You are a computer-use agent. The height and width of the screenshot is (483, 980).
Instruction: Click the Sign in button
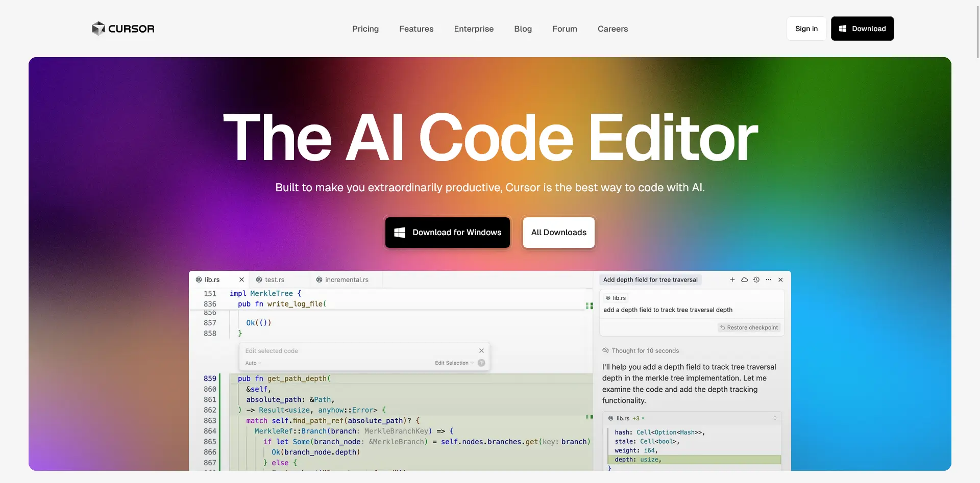[x=806, y=29]
